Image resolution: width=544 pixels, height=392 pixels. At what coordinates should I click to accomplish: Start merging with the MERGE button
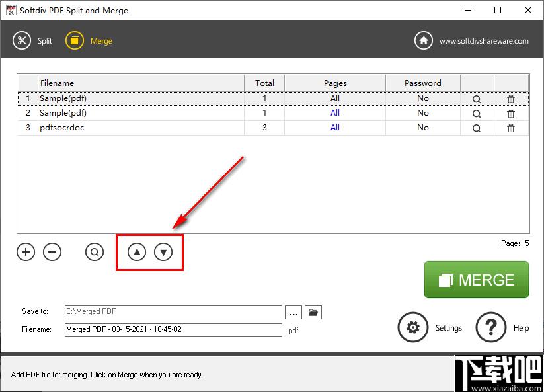(477, 280)
